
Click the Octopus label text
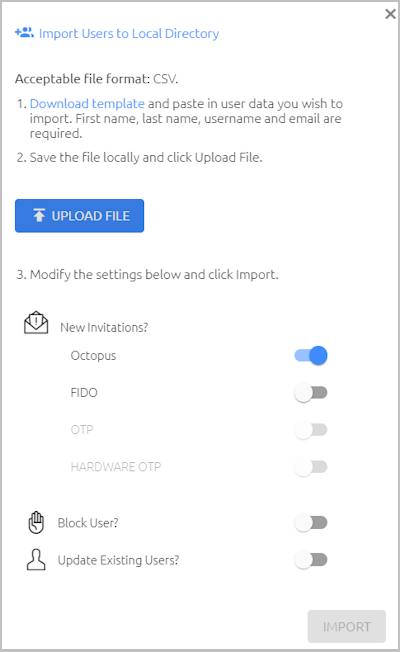coord(93,356)
